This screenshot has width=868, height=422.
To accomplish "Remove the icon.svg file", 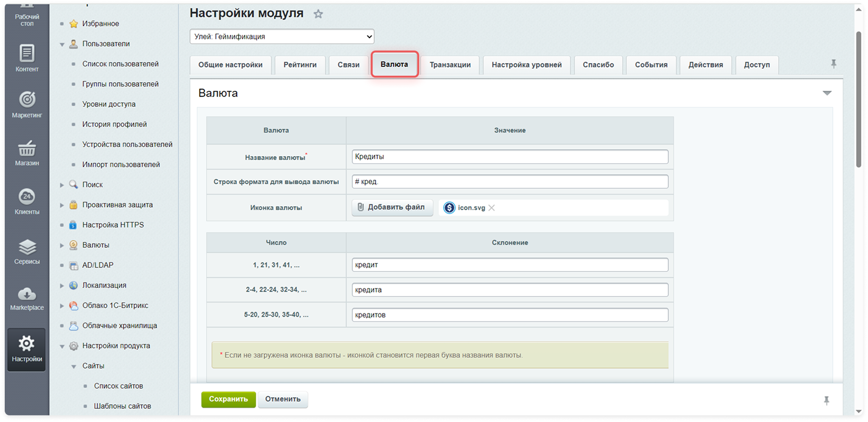I will click(x=492, y=208).
